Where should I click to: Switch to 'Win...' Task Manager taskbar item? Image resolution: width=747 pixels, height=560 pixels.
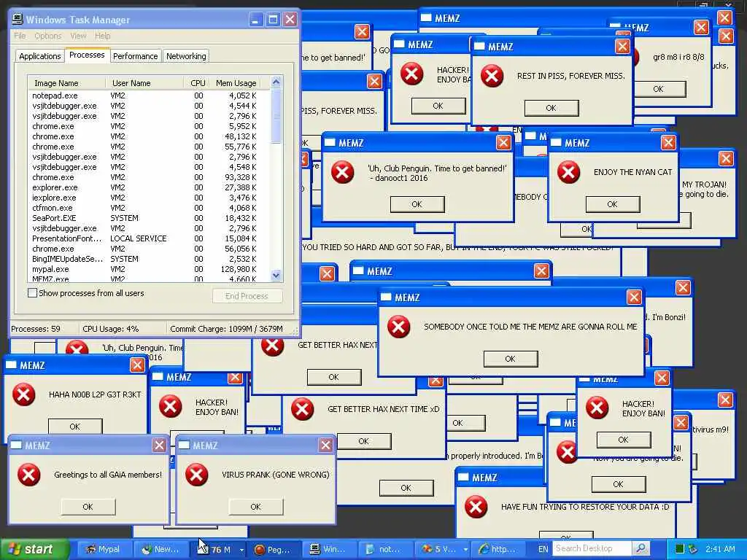(329, 549)
